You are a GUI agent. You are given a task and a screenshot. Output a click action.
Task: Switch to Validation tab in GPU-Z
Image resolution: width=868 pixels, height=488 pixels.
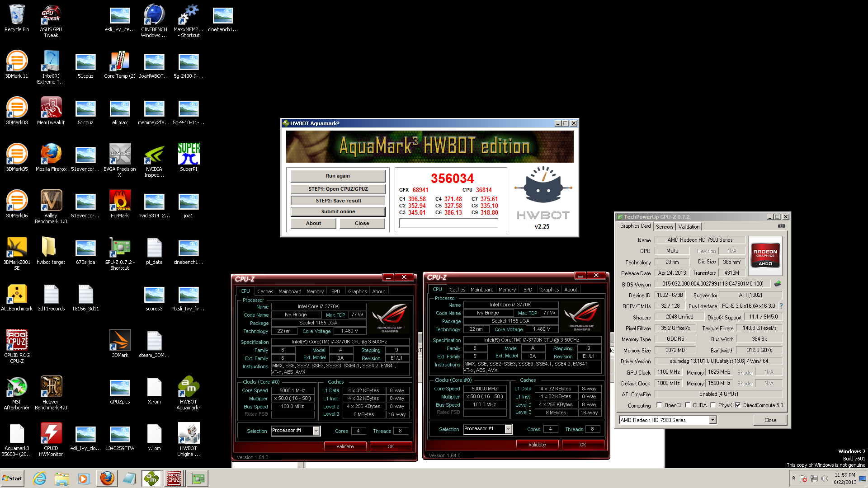[x=689, y=226]
